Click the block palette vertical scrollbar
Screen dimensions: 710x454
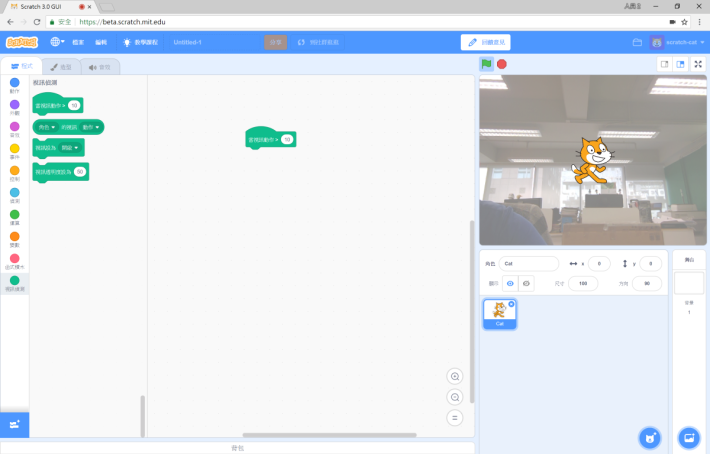(x=143, y=416)
